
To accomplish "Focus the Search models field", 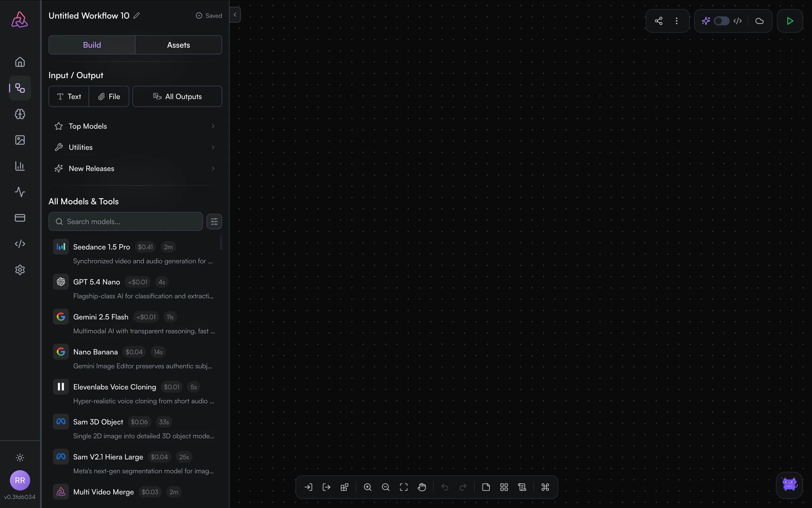I will click(125, 221).
